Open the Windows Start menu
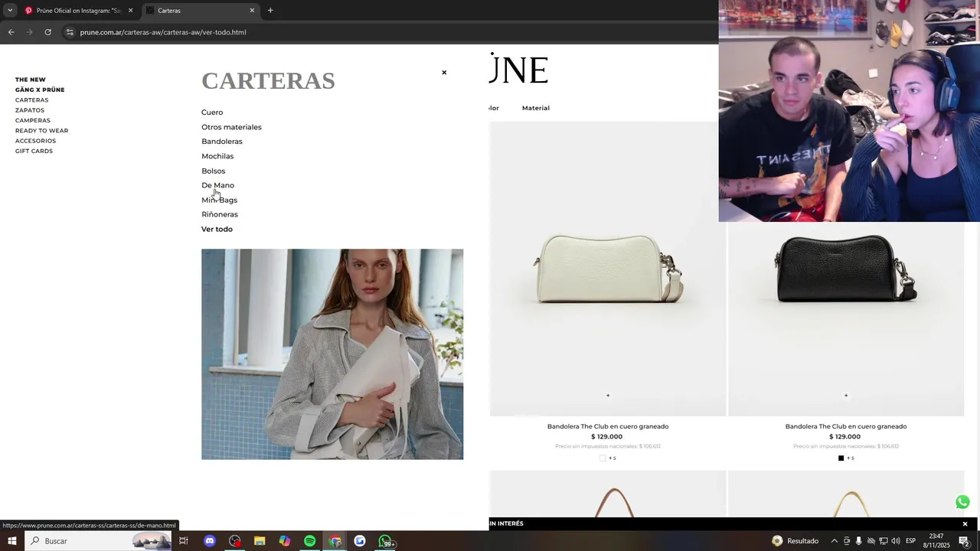 (x=12, y=541)
